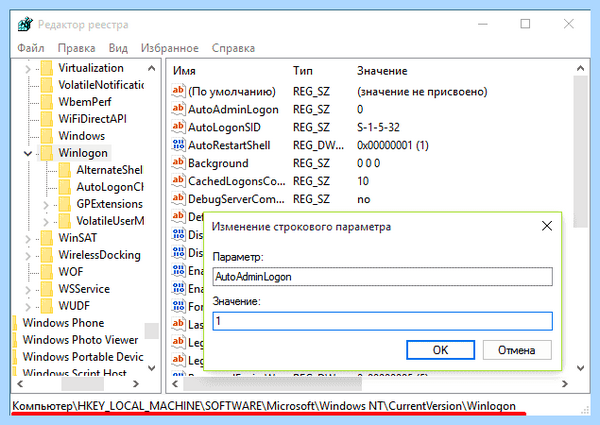Open the Справка menu
Viewport: 600px width, 425px height.
[233, 48]
